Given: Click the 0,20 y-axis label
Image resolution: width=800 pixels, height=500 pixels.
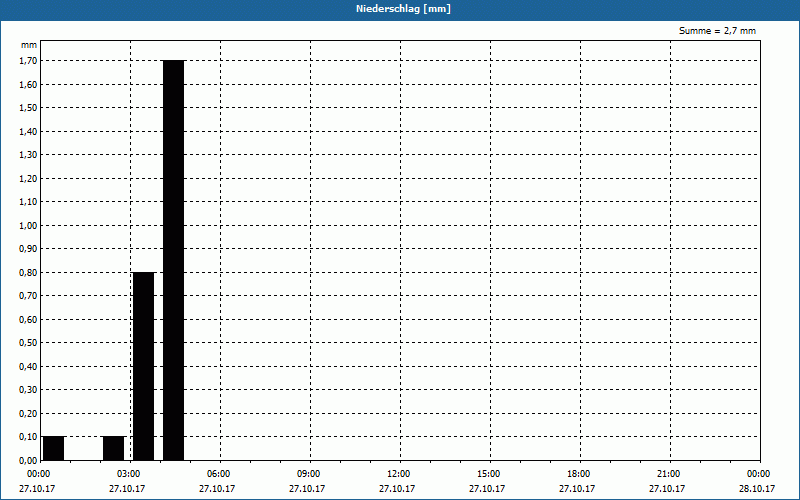Looking at the screenshot, I should [28, 414].
